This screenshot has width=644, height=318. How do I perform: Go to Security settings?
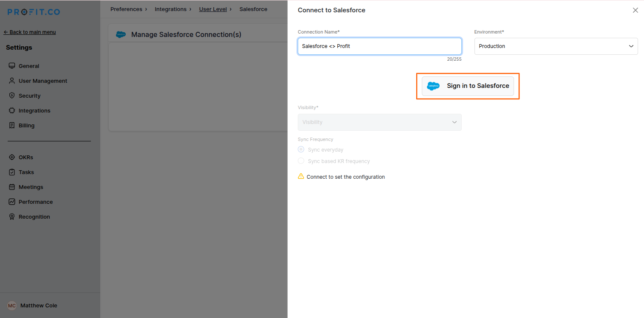(x=30, y=96)
